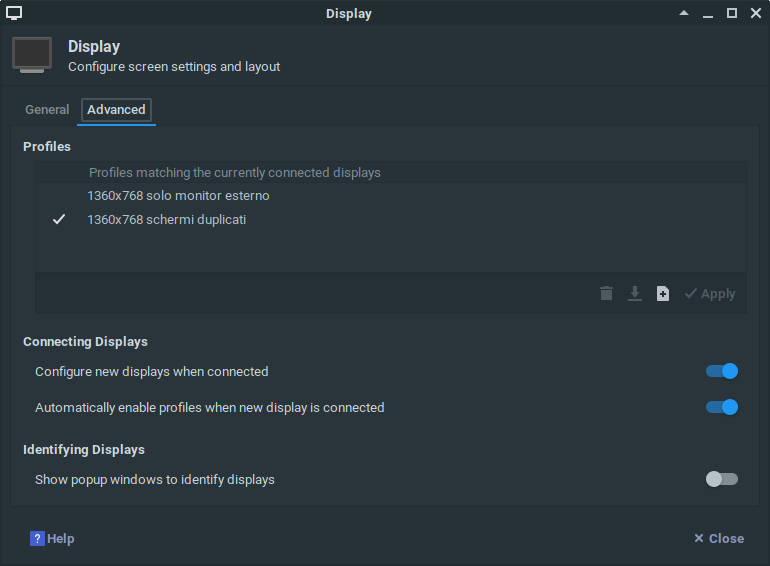Viewport: 770px width, 566px height.
Task: Select the Advanced tab
Action: point(116,110)
